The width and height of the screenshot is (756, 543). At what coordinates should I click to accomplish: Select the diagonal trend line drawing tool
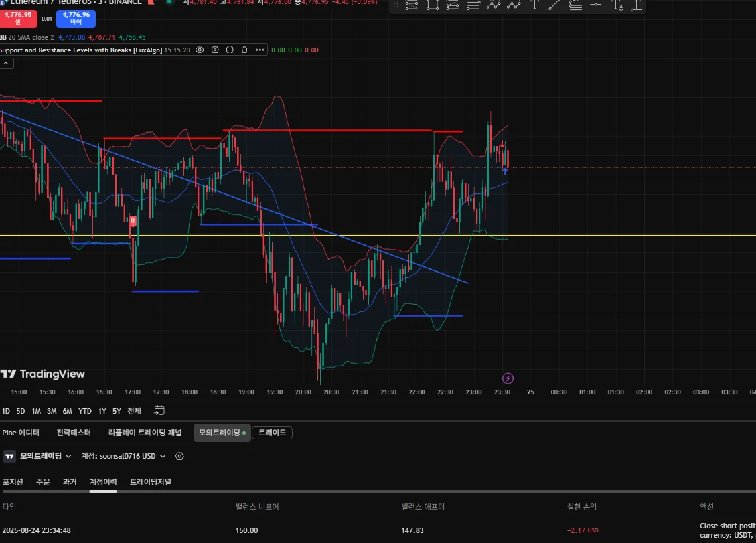point(554,6)
